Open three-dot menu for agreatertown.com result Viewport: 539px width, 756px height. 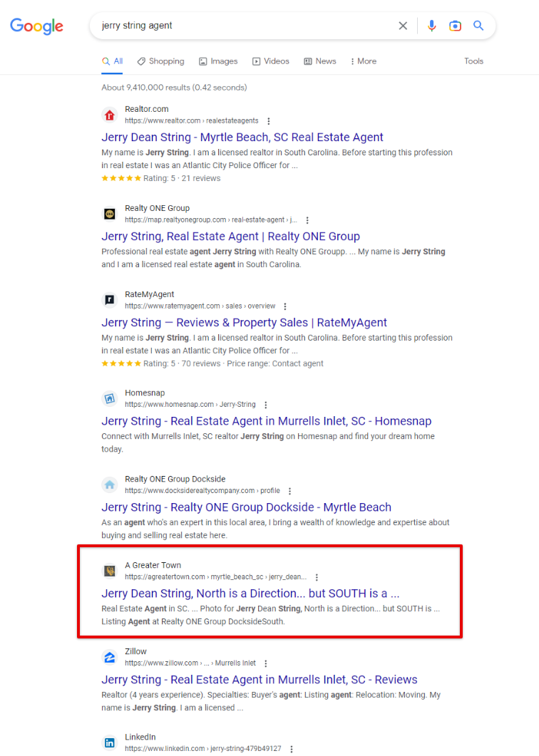[317, 577]
